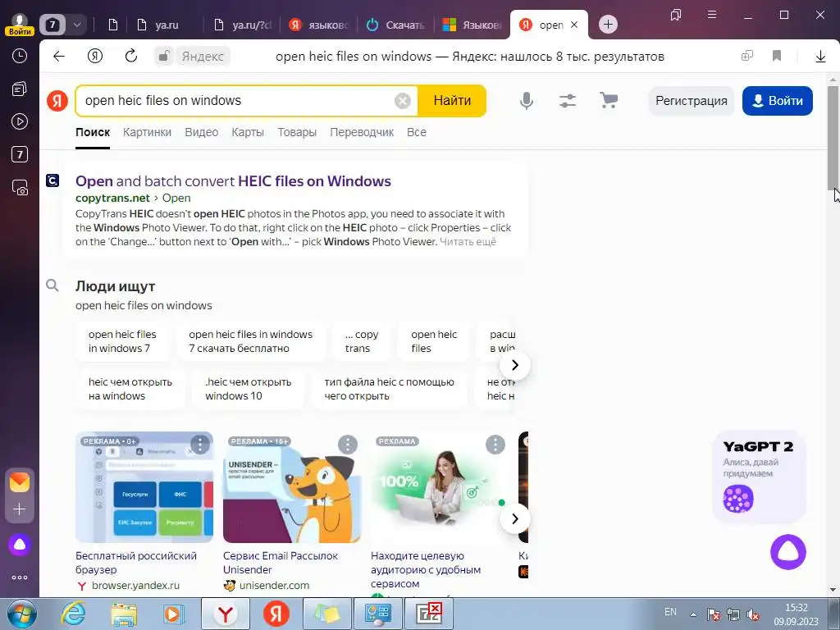Screen dimensions: 840x630
Task: Add a sidebar shortcut with plus icon
Action: click(x=20, y=509)
